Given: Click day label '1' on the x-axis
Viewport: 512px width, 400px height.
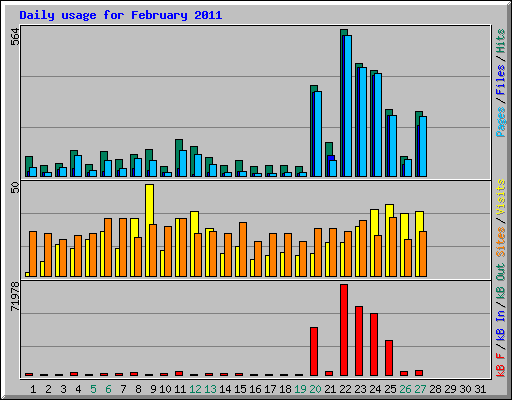Looking at the screenshot, I should [33, 389].
